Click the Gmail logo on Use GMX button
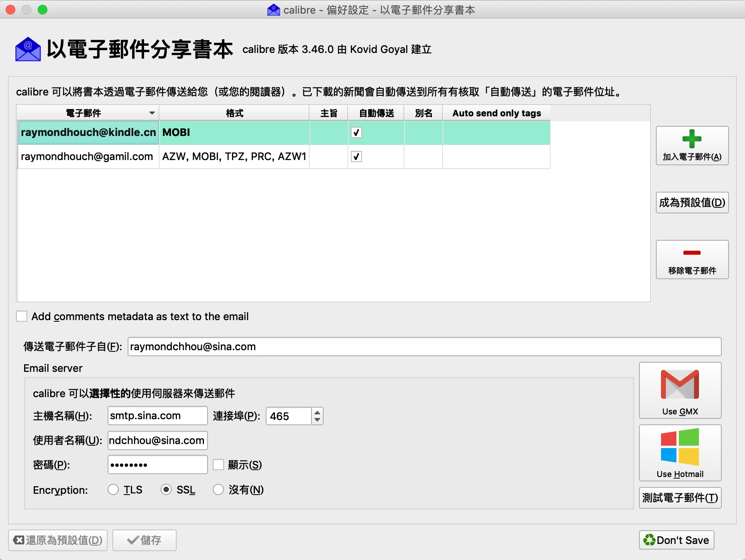This screenshot has width=745, height=560. click(680, 384)
